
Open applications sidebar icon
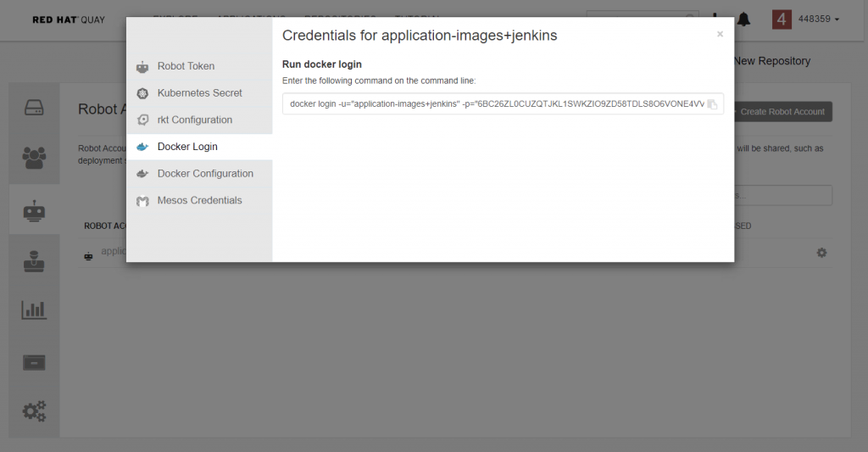point(34,363)
